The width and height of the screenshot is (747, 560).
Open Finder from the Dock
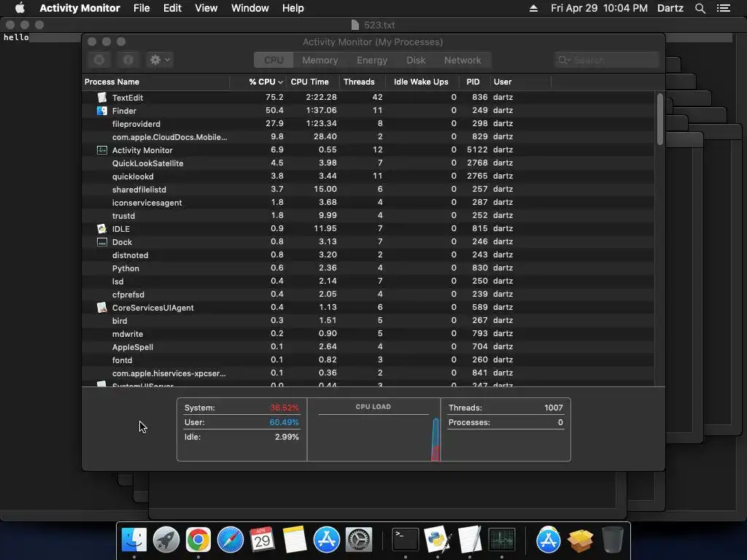134,540
